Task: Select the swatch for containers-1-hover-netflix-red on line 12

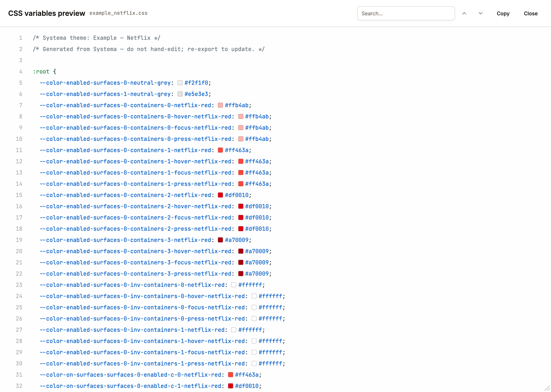Action: click(241, 161)
